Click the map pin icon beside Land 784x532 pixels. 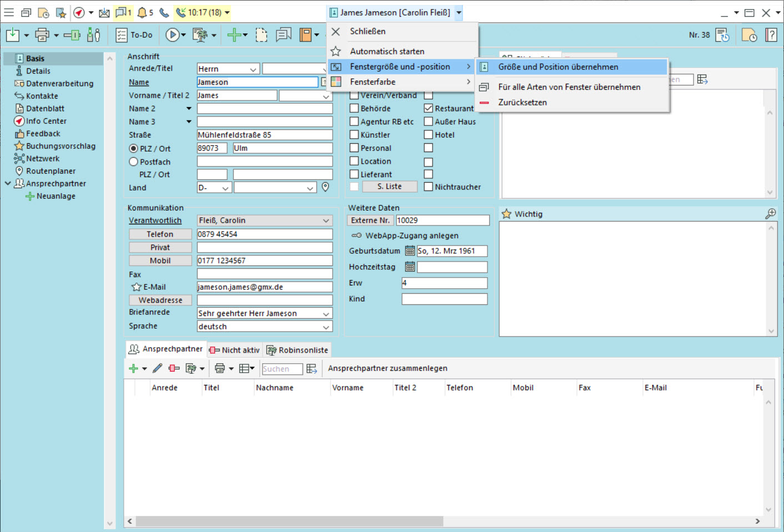coord(325,188)
